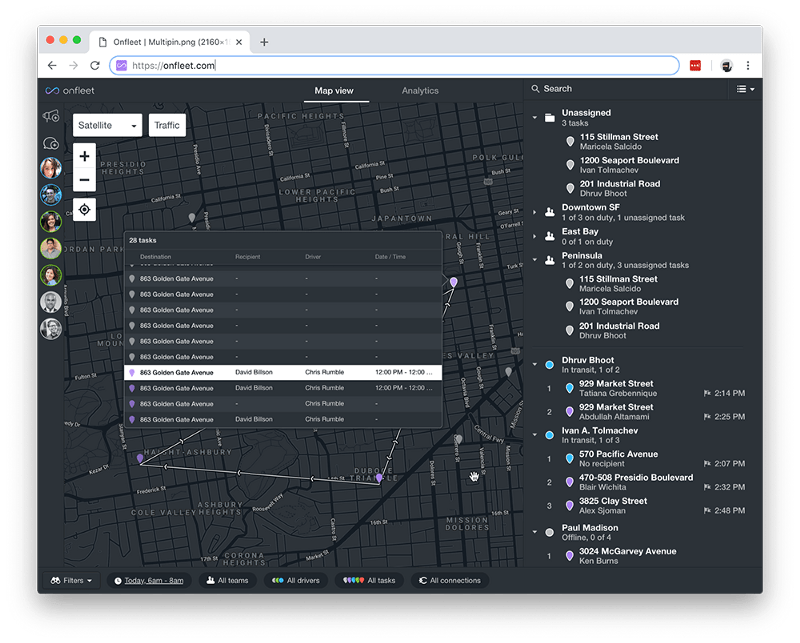
Task: Click the red browser extension icon
Action: [696, 66]
